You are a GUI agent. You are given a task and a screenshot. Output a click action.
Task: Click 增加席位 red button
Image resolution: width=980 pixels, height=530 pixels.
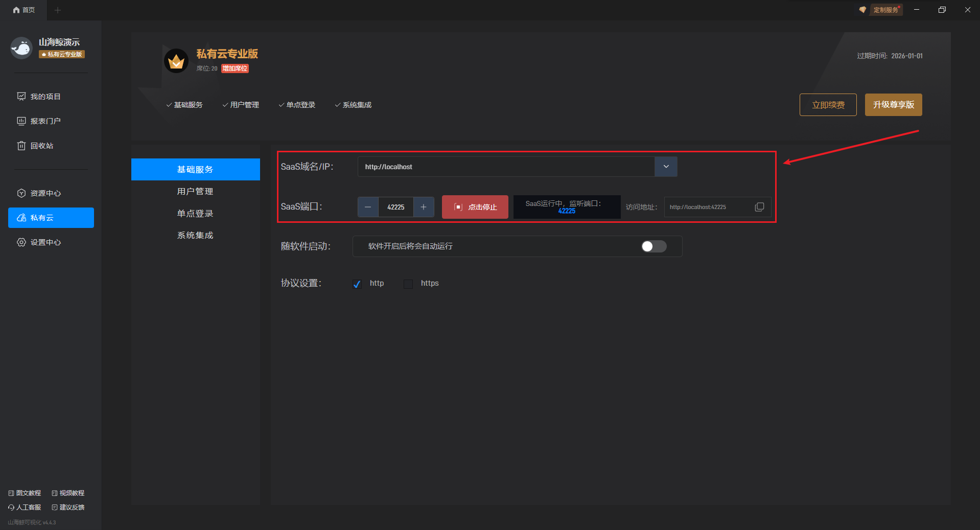[x=235, y=68]
